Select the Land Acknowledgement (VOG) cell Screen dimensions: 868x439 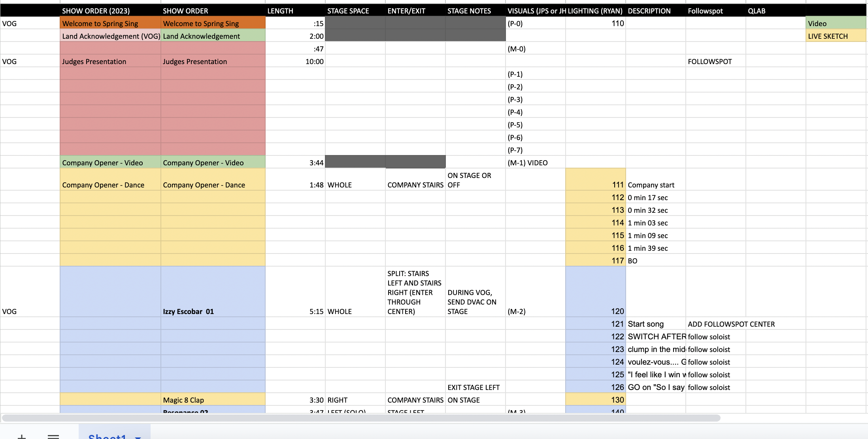pyautogui.click(x=110, y=36)
